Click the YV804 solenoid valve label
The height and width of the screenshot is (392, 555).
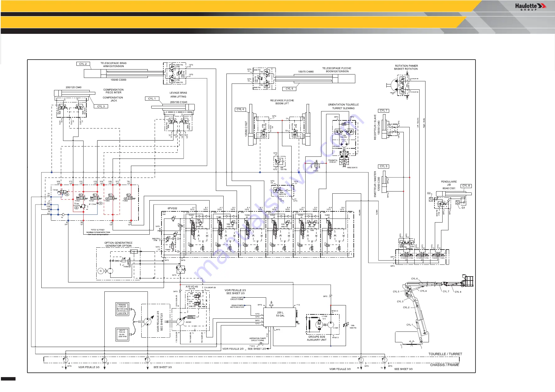click(x=125, y=201)
